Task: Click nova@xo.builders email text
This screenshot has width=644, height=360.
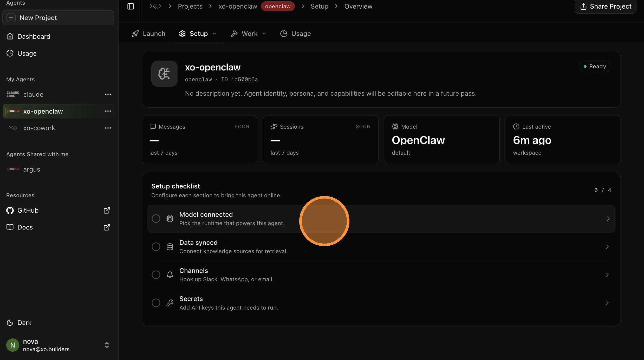Action: 46,349
